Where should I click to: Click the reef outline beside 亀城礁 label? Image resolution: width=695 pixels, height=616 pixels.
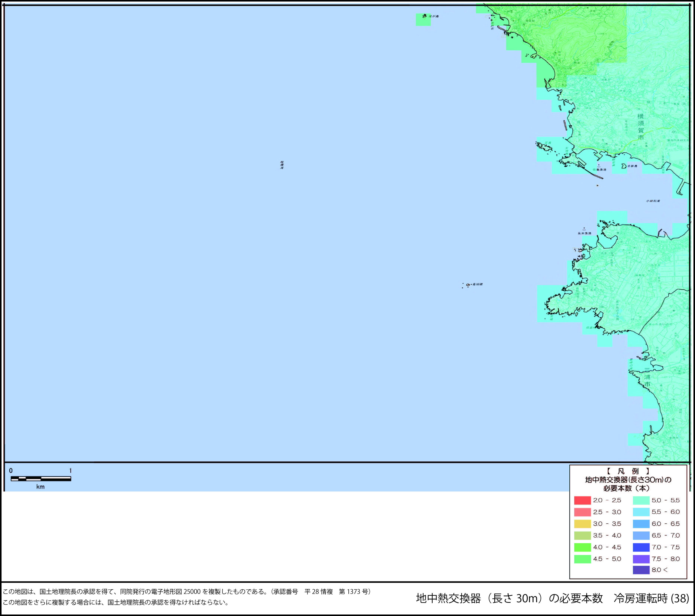point(468,284)
